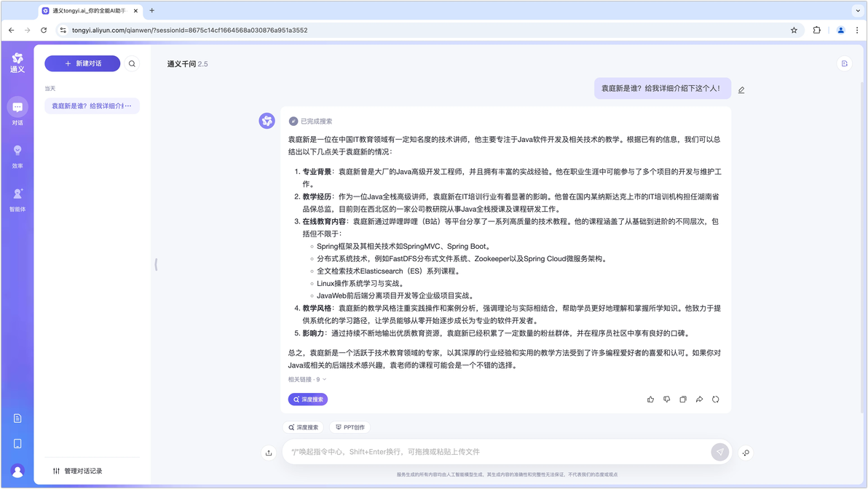
Task: Close the 通义tongyi.ai browser tab
Action: (x=135, y=10)
